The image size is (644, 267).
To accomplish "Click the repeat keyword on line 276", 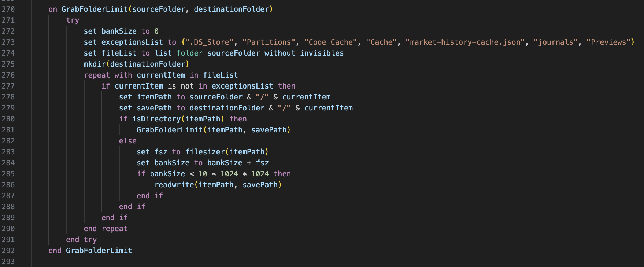I will click(97, 75).
